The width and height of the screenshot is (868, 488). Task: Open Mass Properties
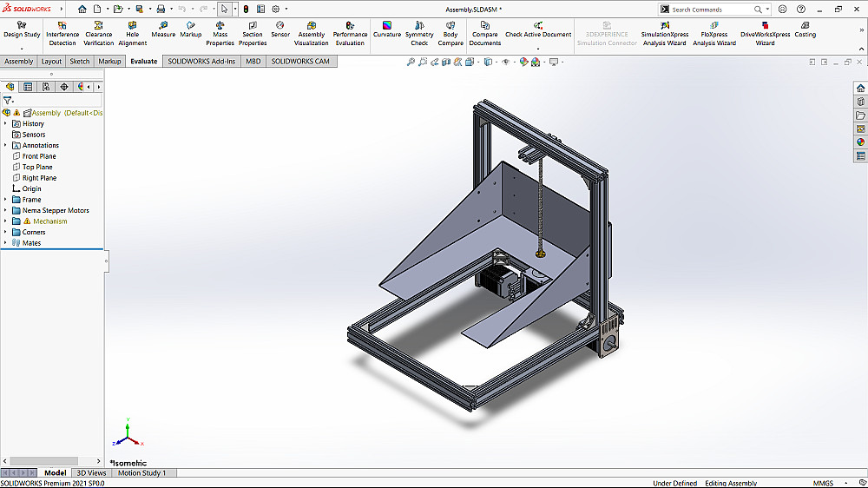click(220, 34)
